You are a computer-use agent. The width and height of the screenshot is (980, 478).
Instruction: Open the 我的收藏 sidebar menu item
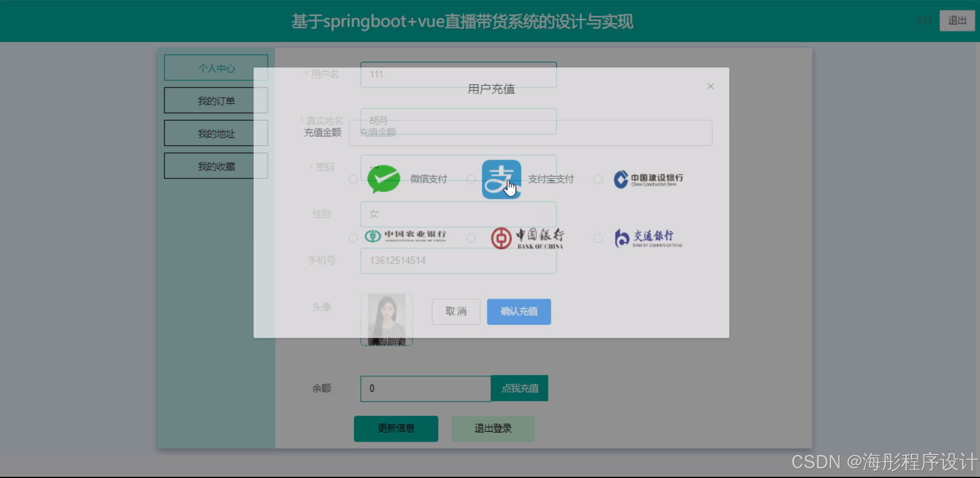(x=216, y=166)
